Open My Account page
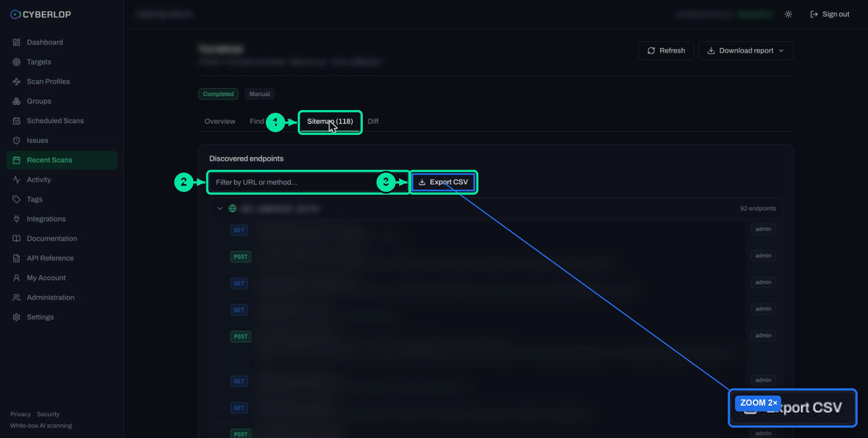Image resolution: width=868 pixels, height=438 pixels. click(x=61, y=278)
